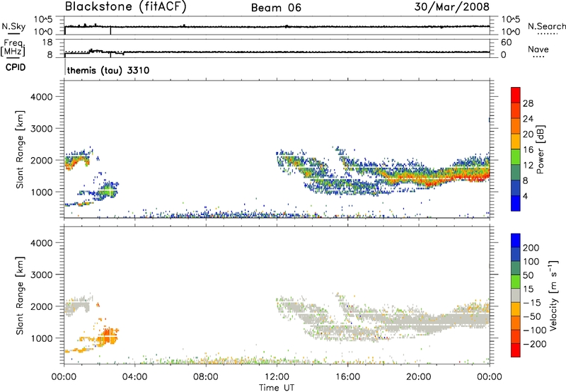Click the '28' tick on the Power scale
566x392 pixels.
(x=528, y=103)
